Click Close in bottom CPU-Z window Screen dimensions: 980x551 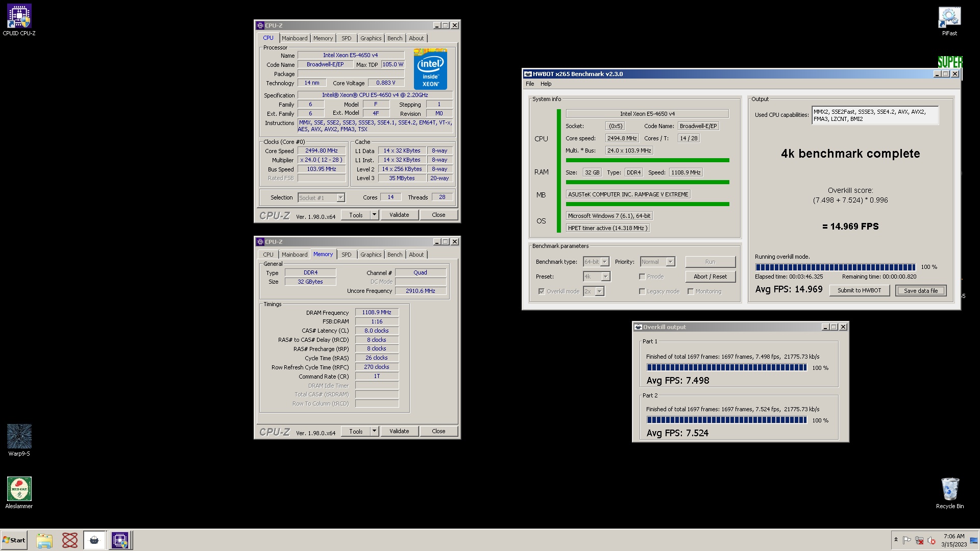pyautogui.click(x=438, y=431)
